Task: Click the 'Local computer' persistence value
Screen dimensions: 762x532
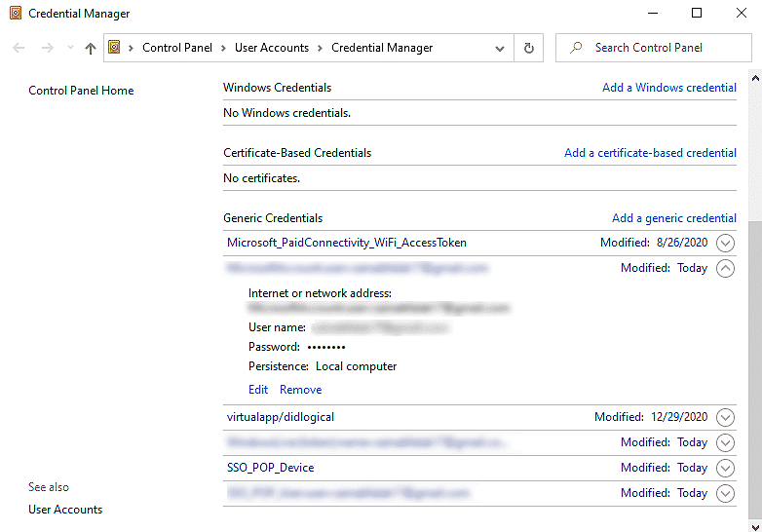Action: 357,366
